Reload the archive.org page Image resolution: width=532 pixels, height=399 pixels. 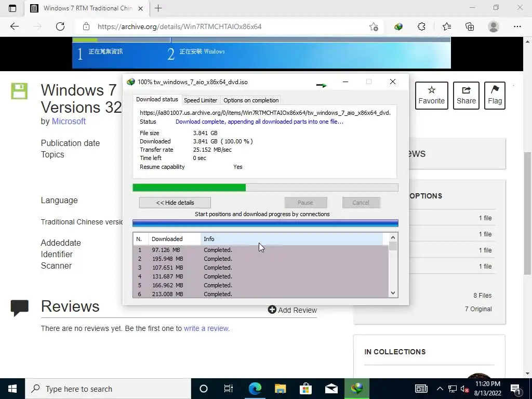60,26
